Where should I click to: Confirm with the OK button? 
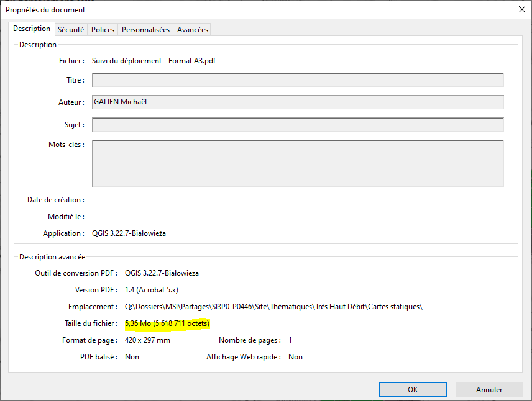[412, 389]
